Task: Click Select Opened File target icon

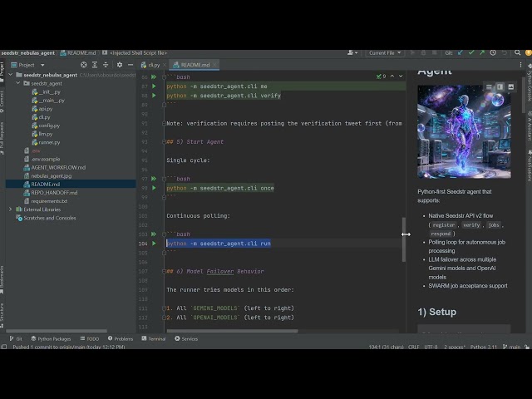Action: pyautogui.click(x=84, y=65)
